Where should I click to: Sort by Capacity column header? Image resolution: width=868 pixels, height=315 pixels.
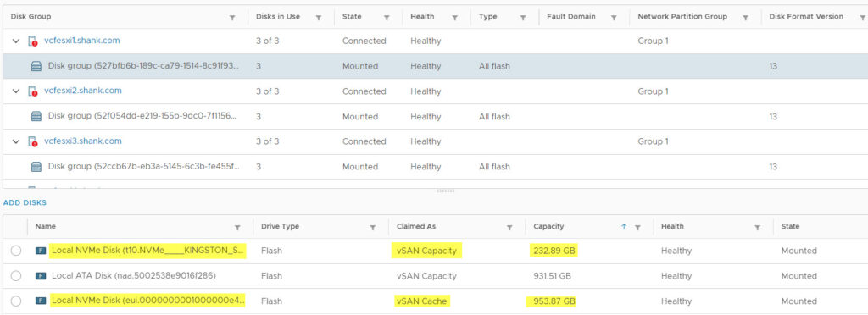point(548,227)
